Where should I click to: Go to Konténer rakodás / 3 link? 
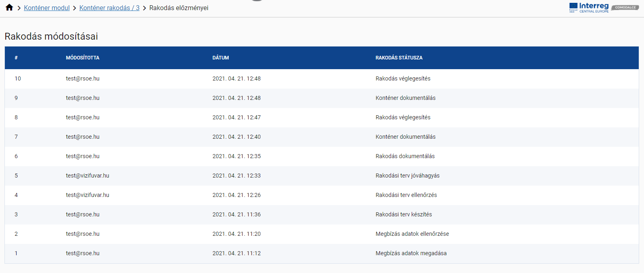pos(109,8)
